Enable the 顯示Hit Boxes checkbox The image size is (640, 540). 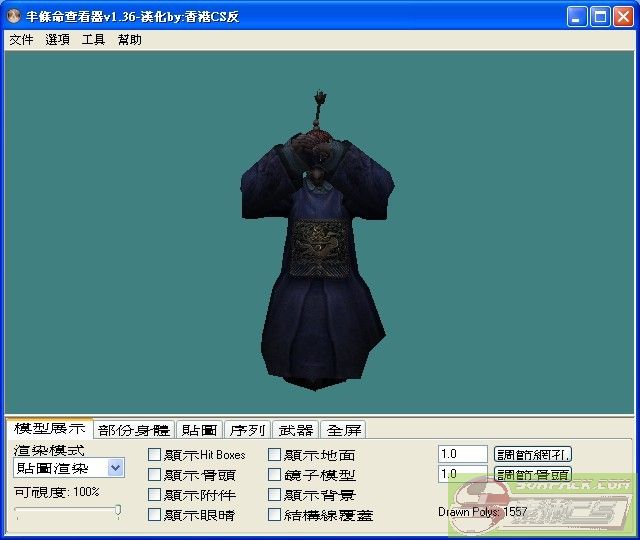(x=154, y=455)
